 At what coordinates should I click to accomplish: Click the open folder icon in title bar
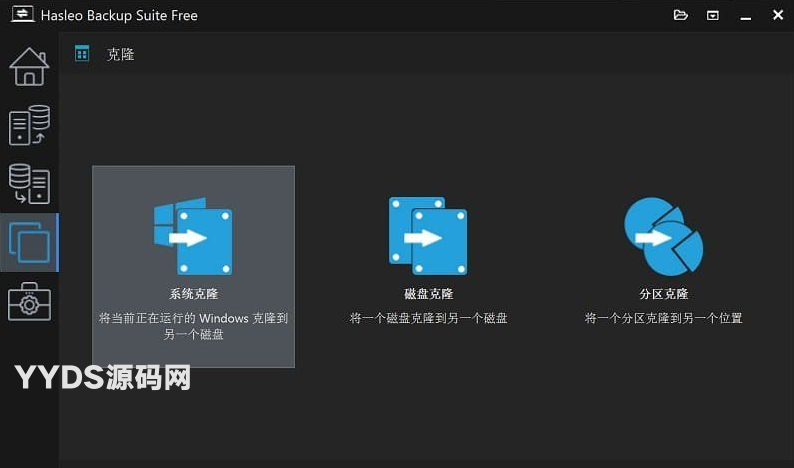[681, 15]
